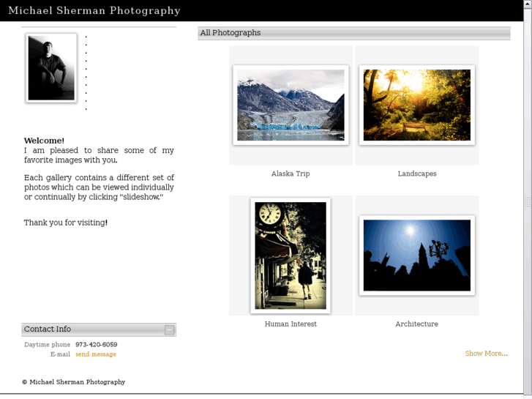Select the "Architecture" gallery caption
Screen dimensions: 532x399
(416, 324)
